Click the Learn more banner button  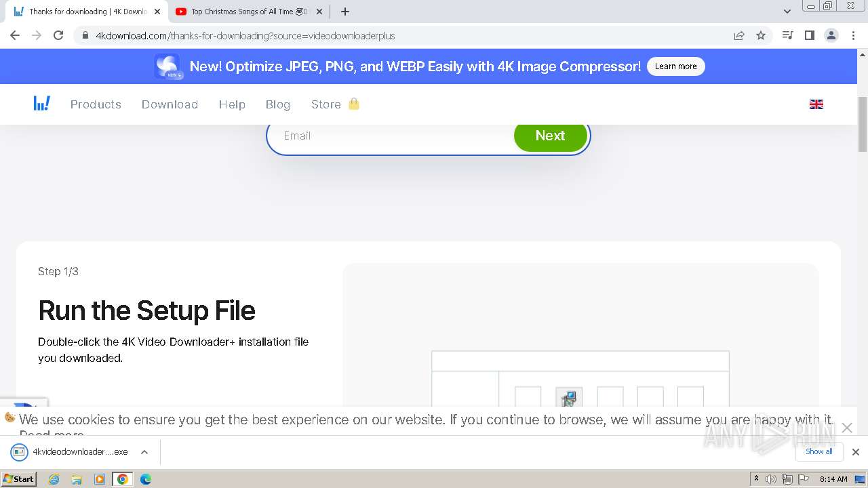pos(675,66)
